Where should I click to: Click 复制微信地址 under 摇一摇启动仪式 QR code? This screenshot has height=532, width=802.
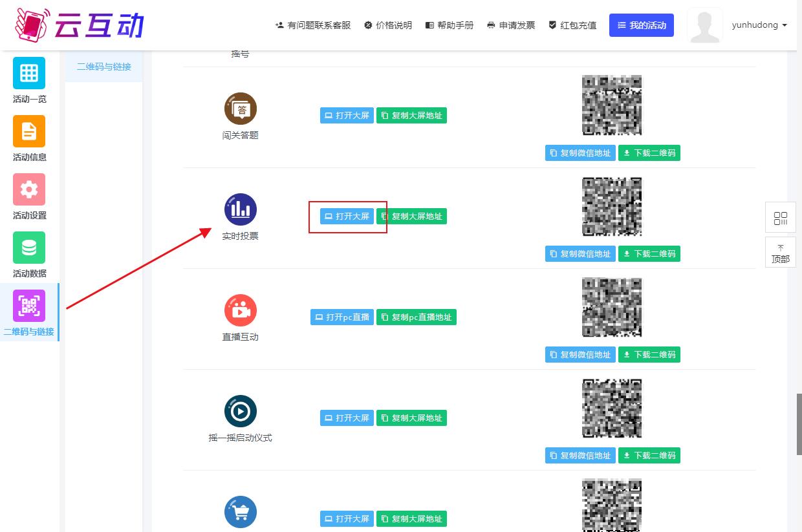point(580,456)
